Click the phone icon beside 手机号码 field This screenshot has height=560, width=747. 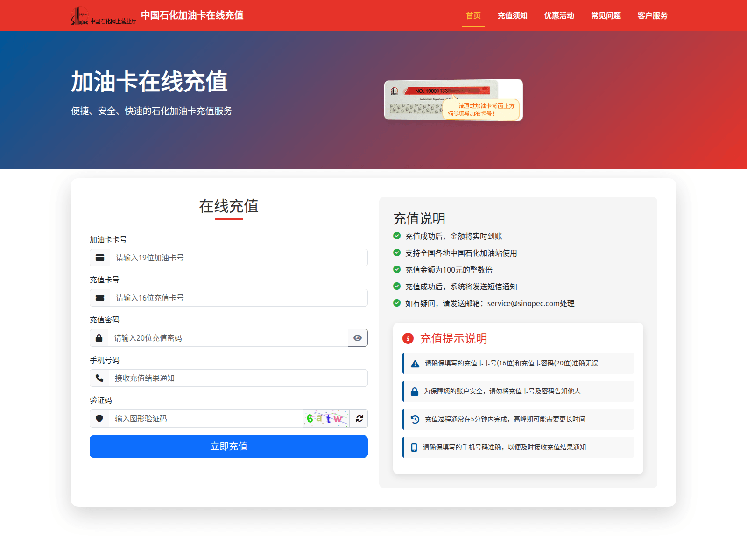click(99, 378)
